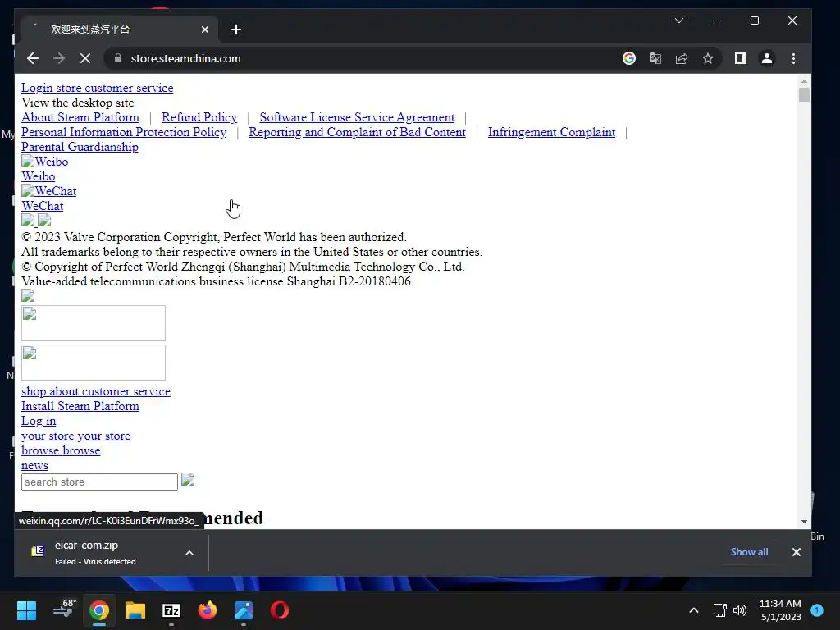Click the scrollbar up arrow
This screenshot has height=630, width=840.
tap(804, 81)
